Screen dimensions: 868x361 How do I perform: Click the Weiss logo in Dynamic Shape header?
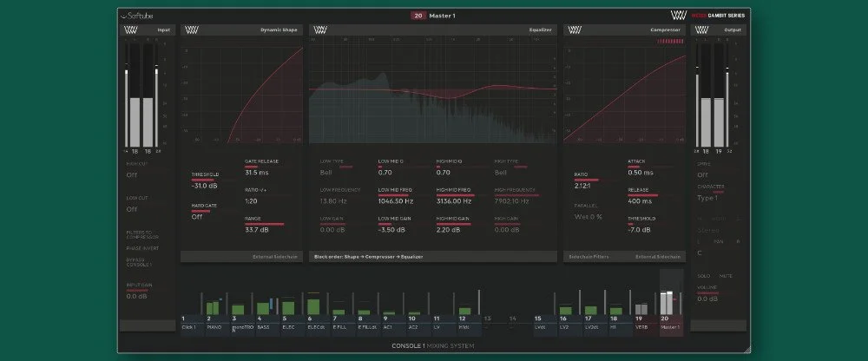tap(191, 30)
